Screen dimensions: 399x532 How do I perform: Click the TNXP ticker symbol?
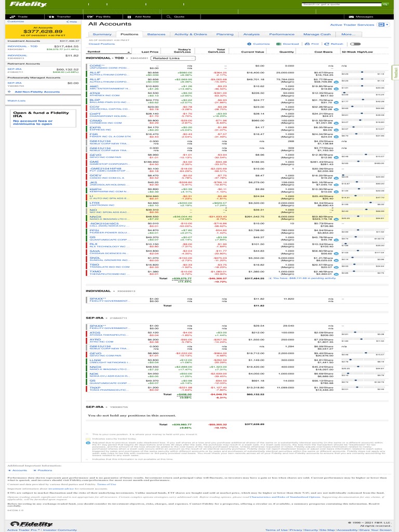95,388
